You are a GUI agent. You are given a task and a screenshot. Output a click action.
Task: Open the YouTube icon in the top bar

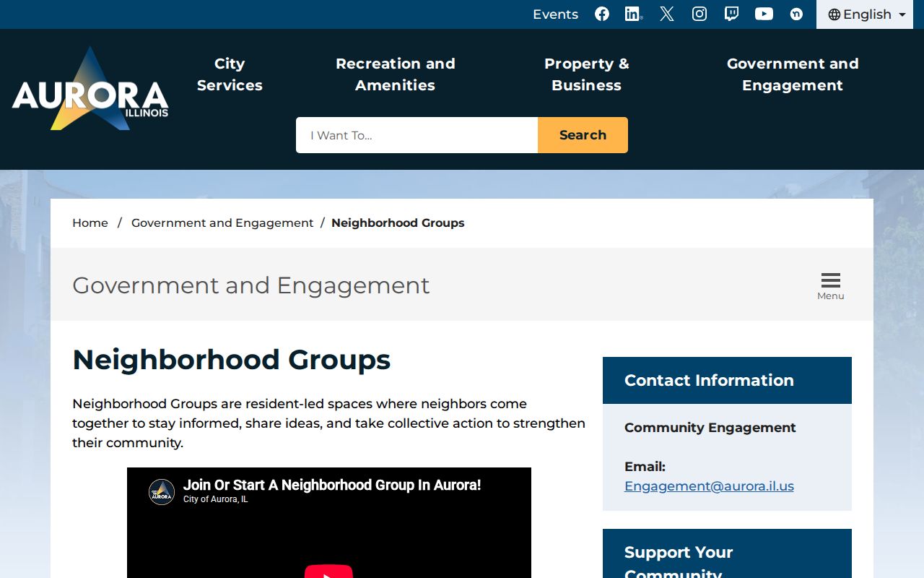764,14
